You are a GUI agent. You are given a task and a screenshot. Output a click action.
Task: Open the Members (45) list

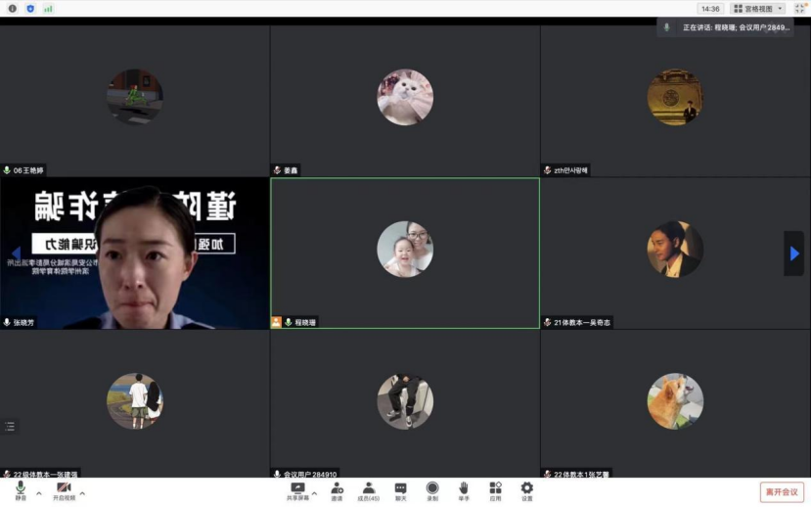point(369,489)
